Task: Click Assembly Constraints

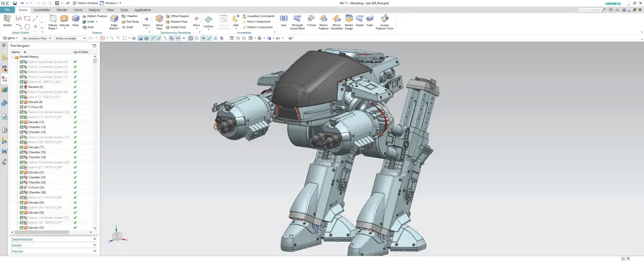Action: coord(258,16)
